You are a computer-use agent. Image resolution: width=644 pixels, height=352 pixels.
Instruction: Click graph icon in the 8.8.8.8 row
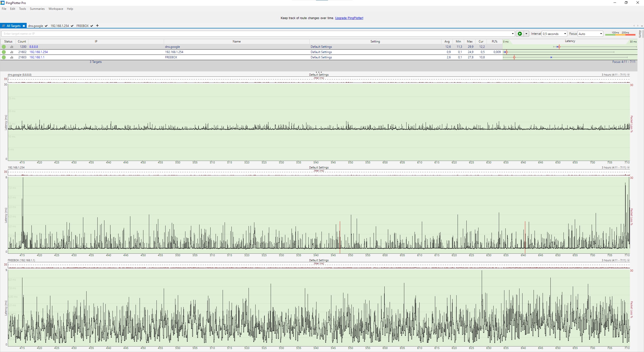click(x=12, y=47)
